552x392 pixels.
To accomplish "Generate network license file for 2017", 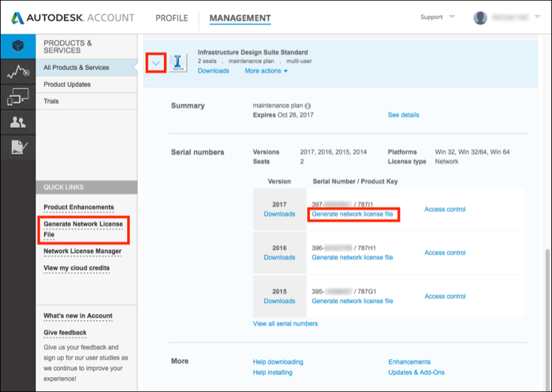I will pos(352,214).
